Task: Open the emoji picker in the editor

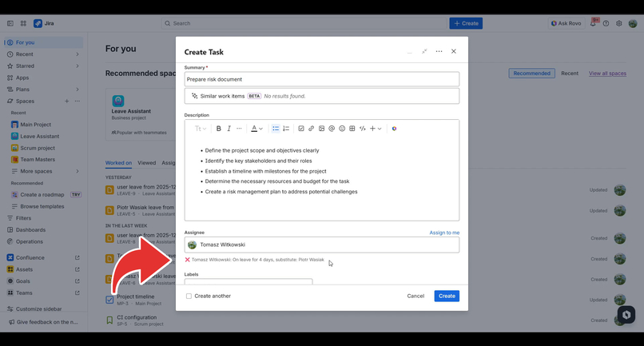Action: tap(342, 129)
